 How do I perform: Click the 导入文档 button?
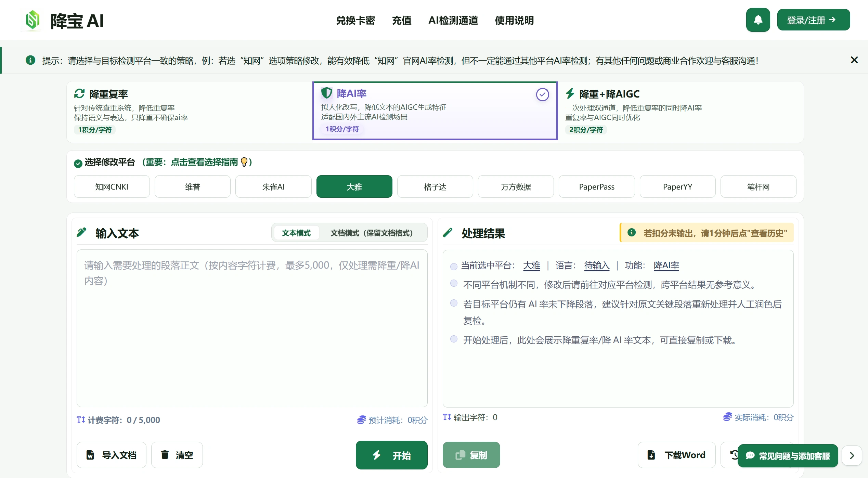point(112,455)
